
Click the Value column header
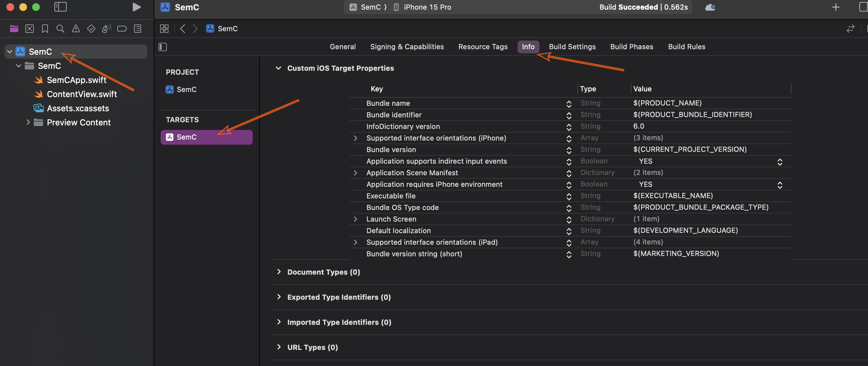(x=642, y=89)
